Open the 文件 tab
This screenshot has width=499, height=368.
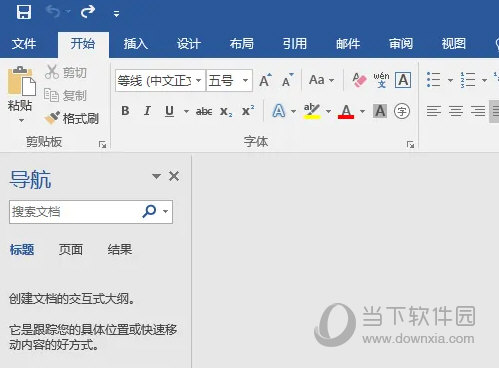(x=24, y=44)
